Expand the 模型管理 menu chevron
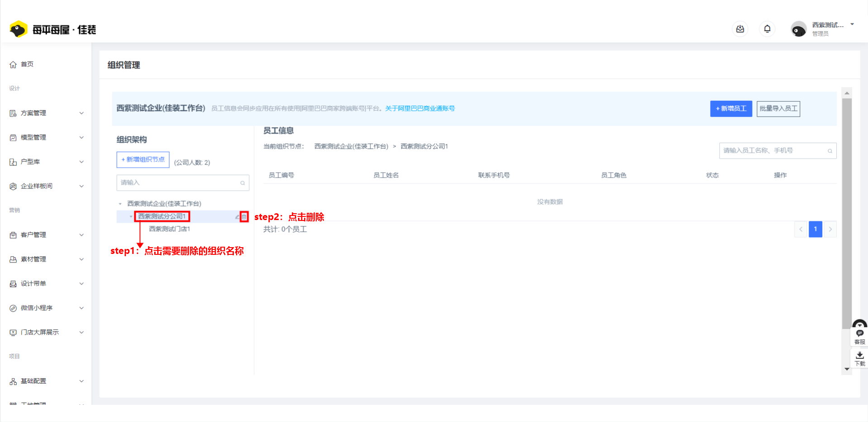This screenshot has width=868, height=422. tap(81, 137)
